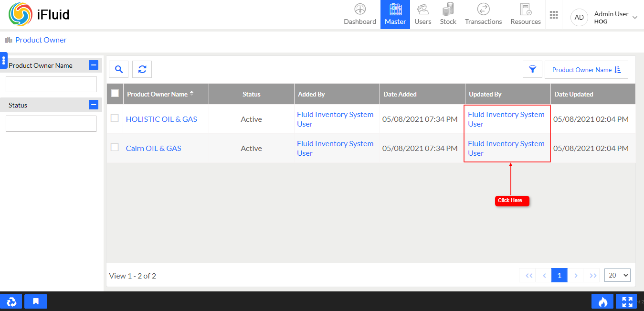Open the HOLISTIC OIL & GAS link
644x311 pixels.
(x=161, y=119)
